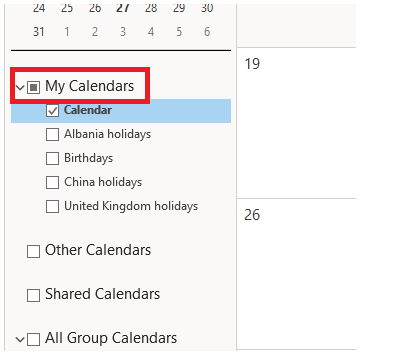This screenshot has width=396, height=363.
Task: Tick the All Group Calendars checkbox
Action: [x=33, y=339]
